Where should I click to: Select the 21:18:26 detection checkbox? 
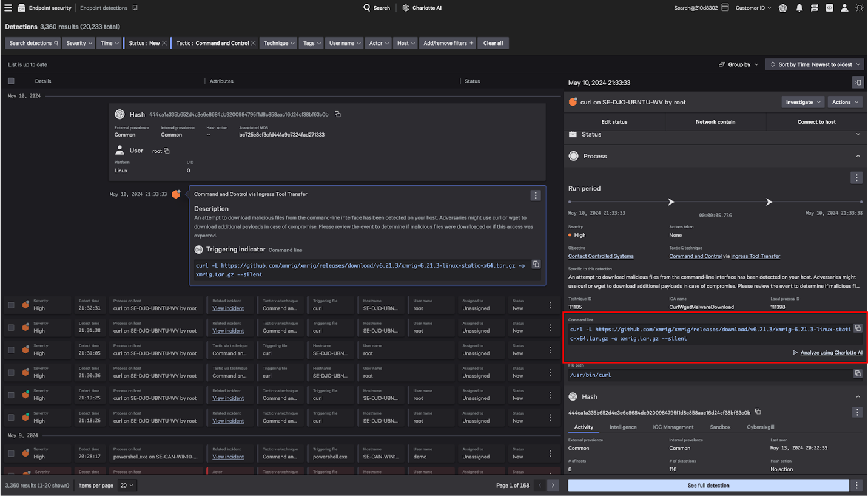[11, 417]
